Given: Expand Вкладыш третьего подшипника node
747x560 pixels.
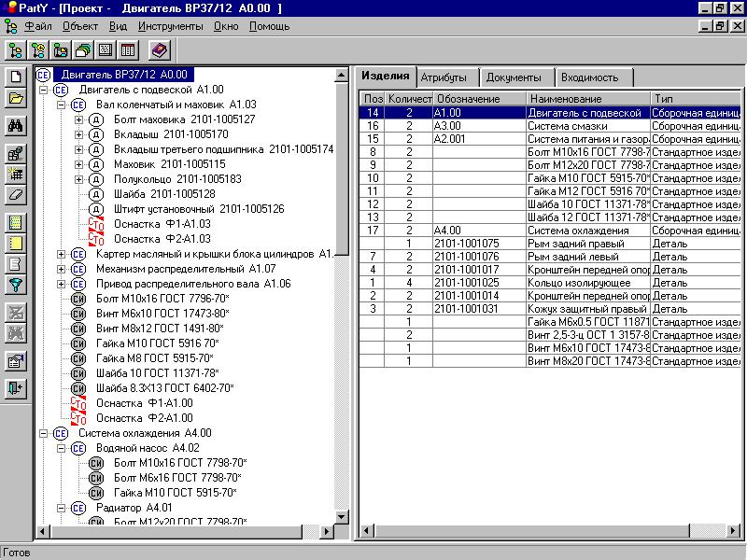Looking at the screenshot, I should click(x=78, y=149).
